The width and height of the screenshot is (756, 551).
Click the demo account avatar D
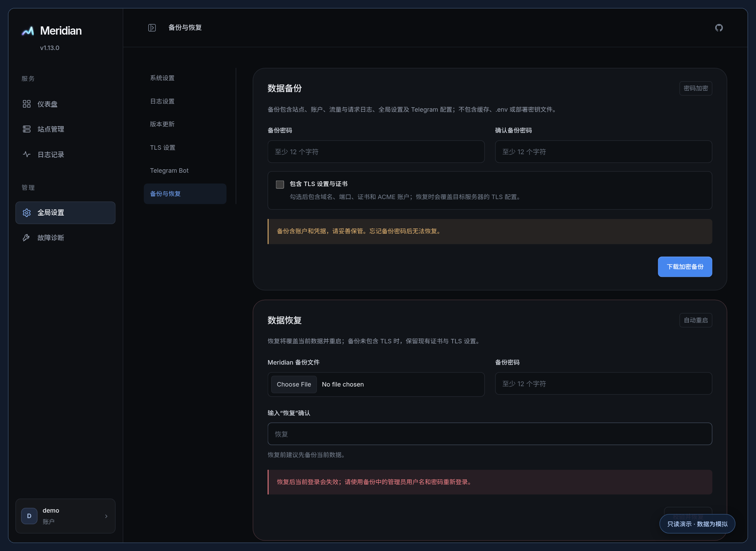pyautogui.click(x=29, y=516)
